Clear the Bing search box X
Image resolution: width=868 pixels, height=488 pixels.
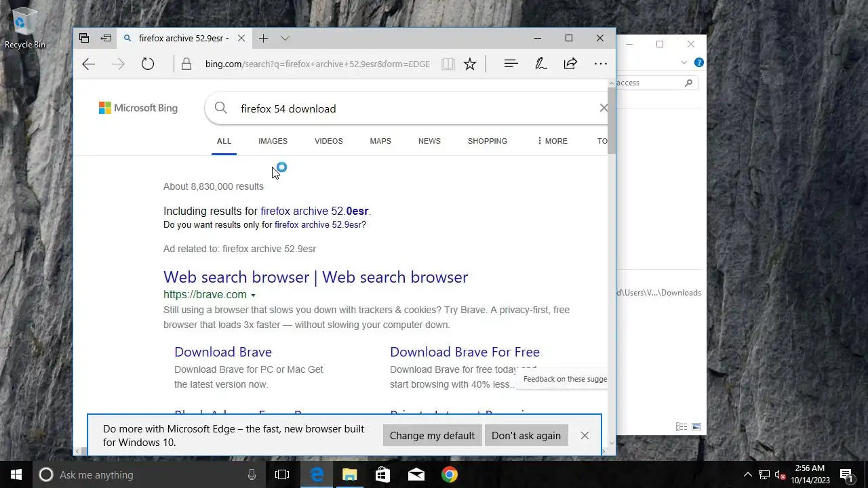pyautogui.click(x=604, y=108)
